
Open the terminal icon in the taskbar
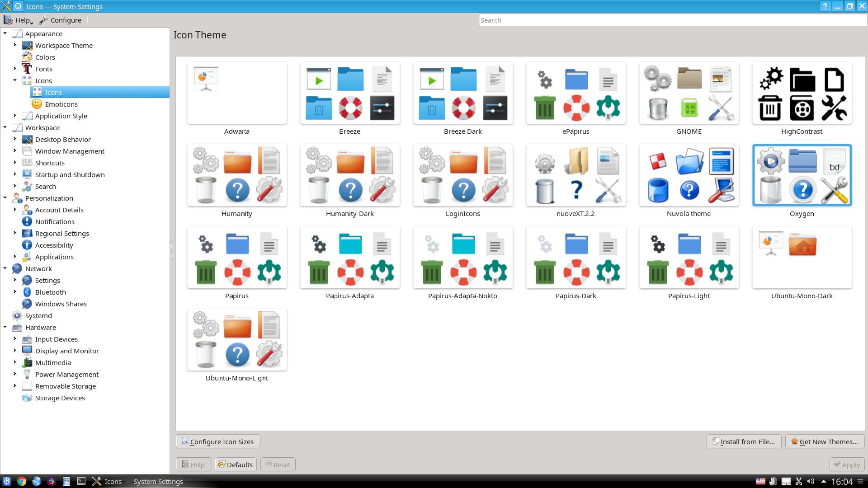tap(81, 481)
